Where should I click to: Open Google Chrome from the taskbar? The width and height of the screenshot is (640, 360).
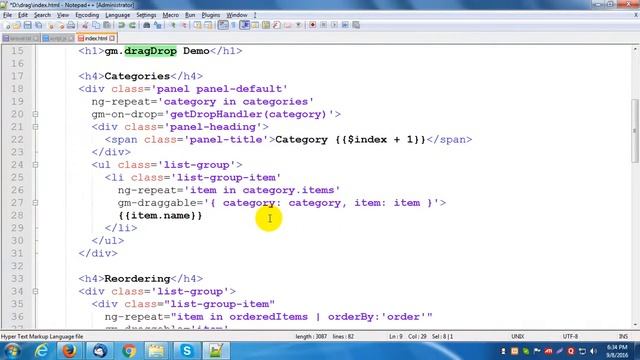coord(129,351)
